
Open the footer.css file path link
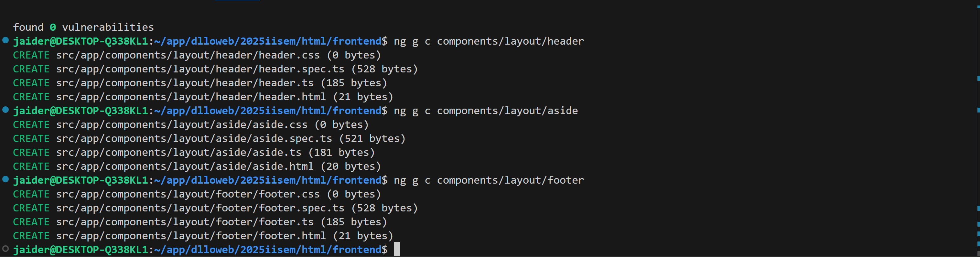click(x=188, y=194)
